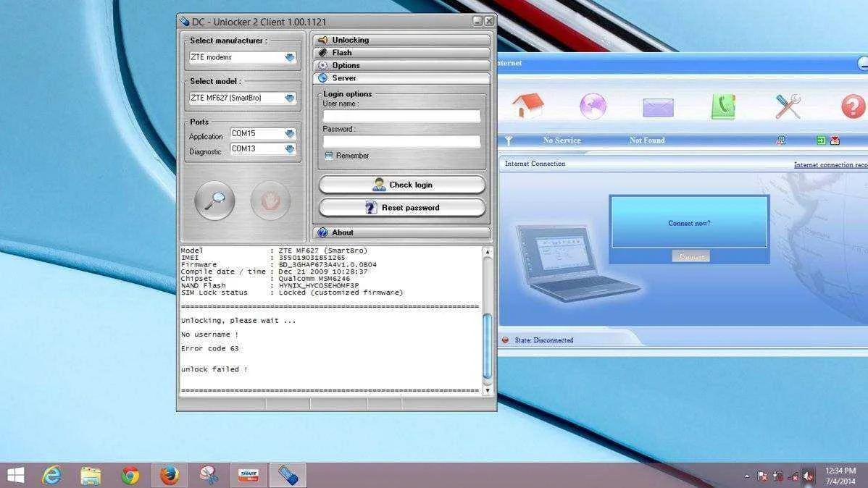Click the network tray icon with red X
The height and width of the screenshot is (488, 868).
point(793,476)
